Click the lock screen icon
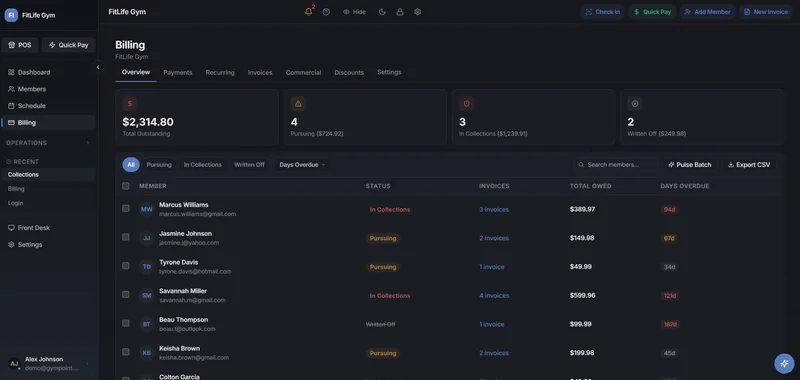Screen dimensions: 800x380 click(x=400, y=12)
